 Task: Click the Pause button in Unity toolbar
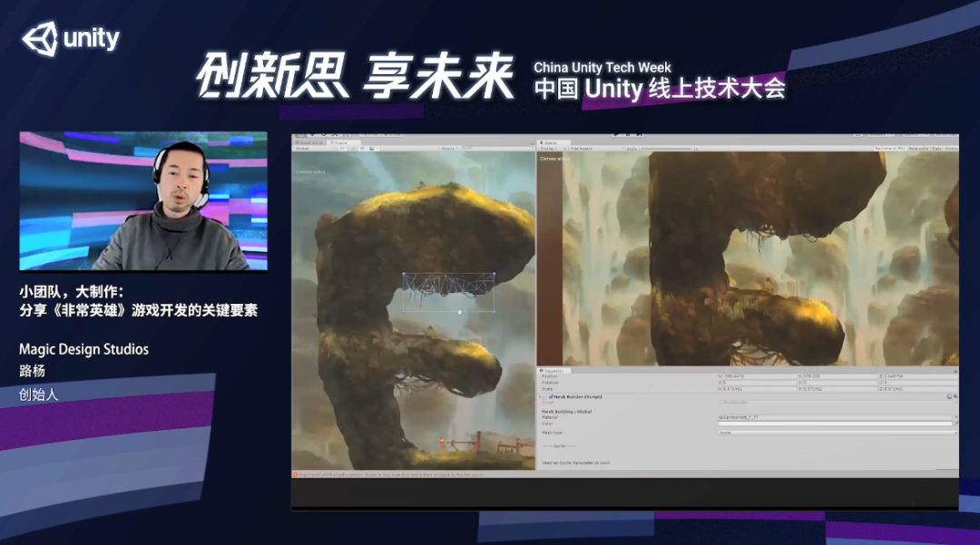point(628,134)
